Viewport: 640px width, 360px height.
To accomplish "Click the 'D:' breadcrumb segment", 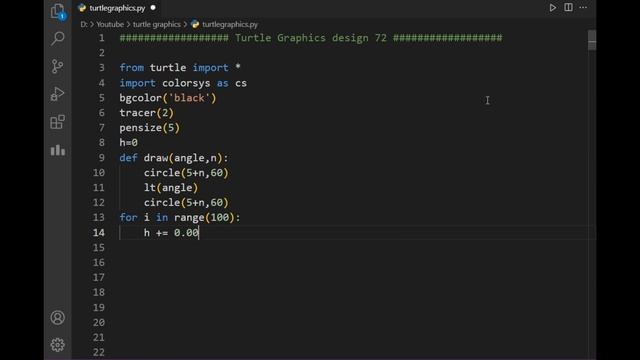I will 84,24.
